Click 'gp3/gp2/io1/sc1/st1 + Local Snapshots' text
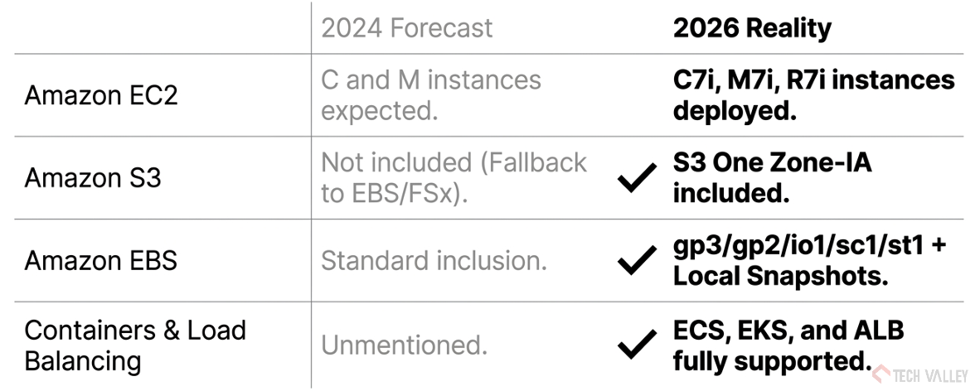980x391 pixels. tap(810, 261)
